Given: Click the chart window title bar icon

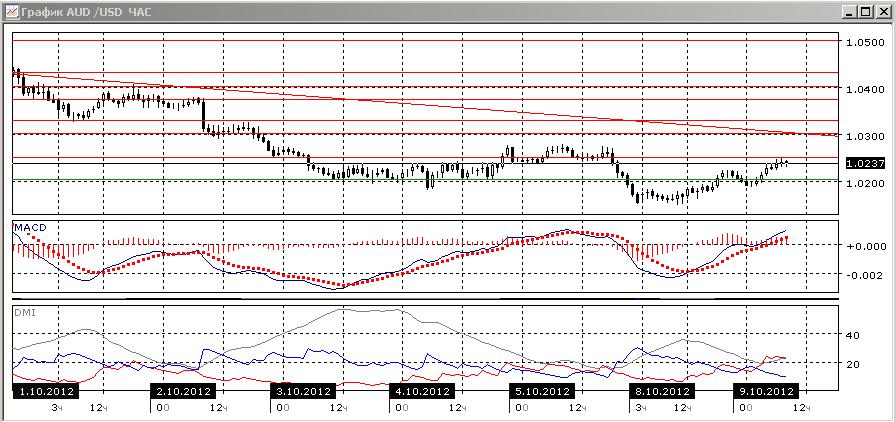Looking at the screenshot, I should coord(12,11).
